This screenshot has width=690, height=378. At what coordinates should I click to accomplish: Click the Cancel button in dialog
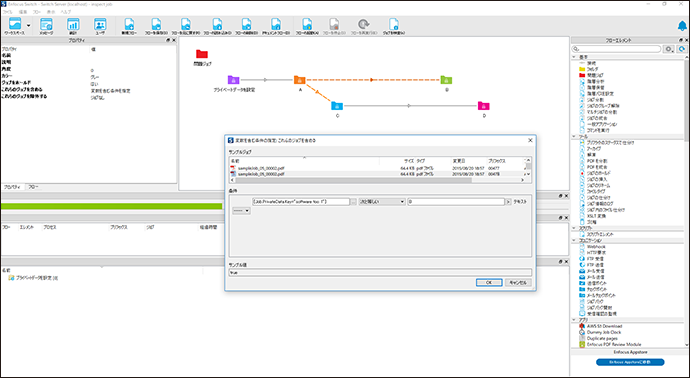coord(518,283)
